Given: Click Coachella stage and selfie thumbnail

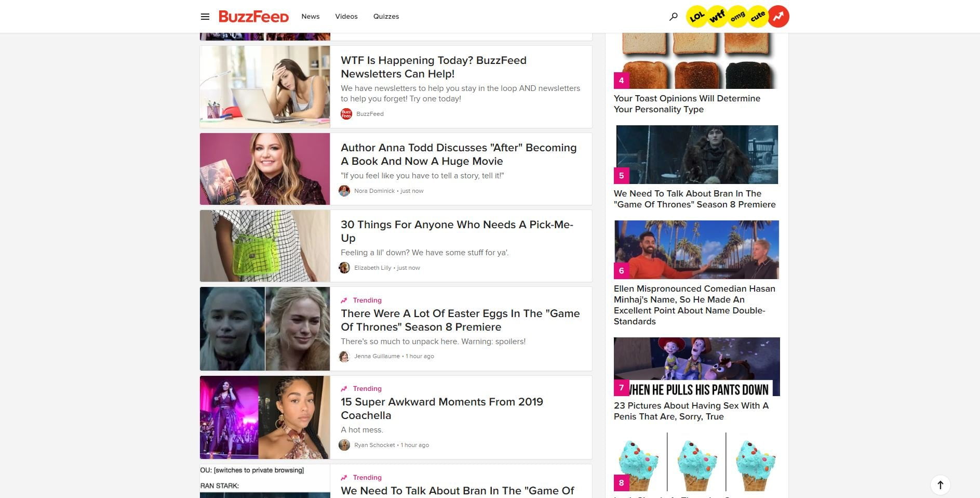Looking at the screenshot, I should [x=265, y=417].
